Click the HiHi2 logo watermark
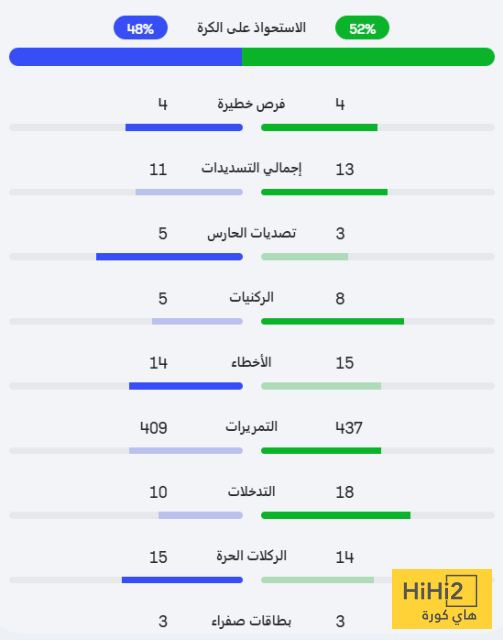 point(442,599)
